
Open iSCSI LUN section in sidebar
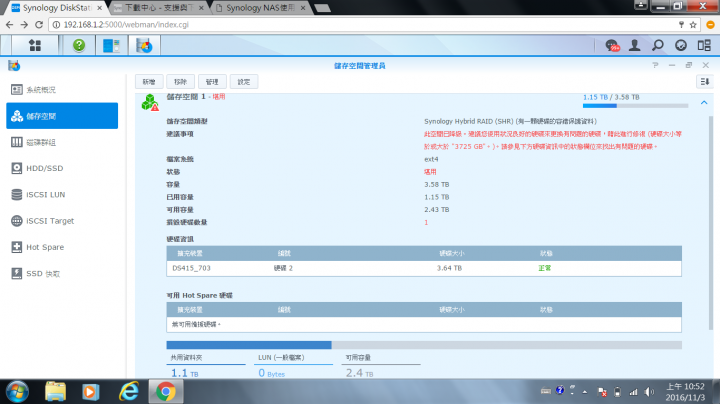click(62, 195)
